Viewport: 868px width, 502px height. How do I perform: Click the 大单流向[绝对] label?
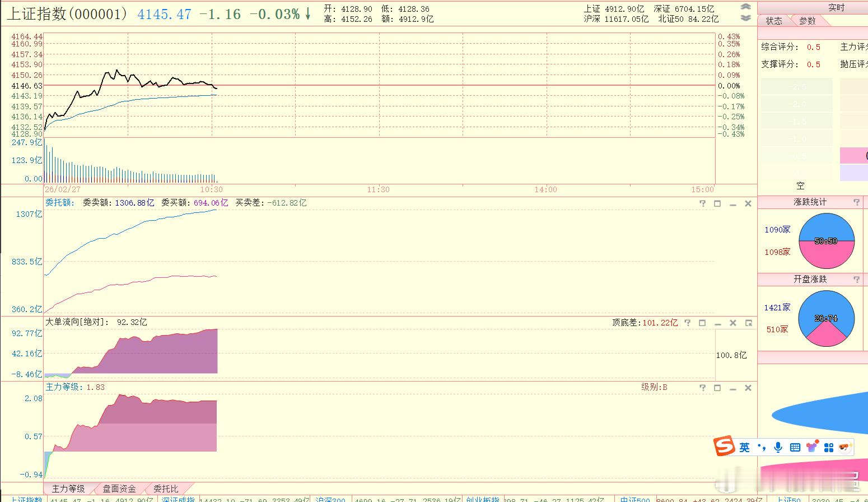pyautogui.click(x=77, y=322)
